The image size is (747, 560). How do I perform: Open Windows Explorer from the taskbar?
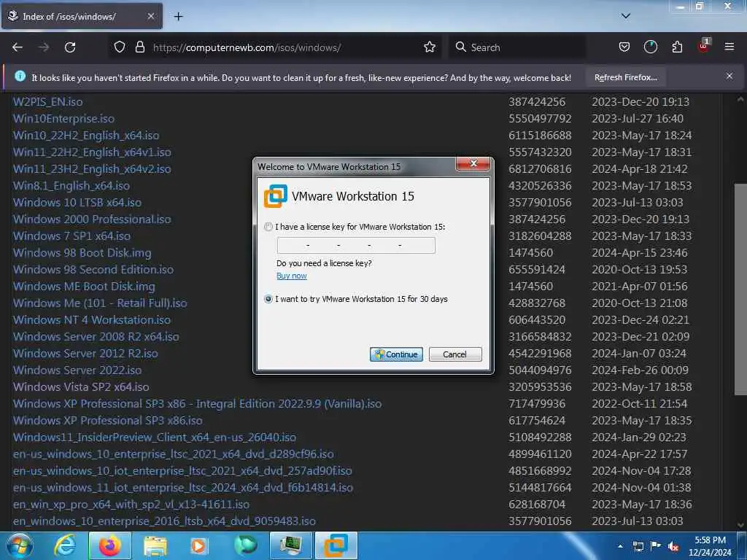tap(155, 546)
